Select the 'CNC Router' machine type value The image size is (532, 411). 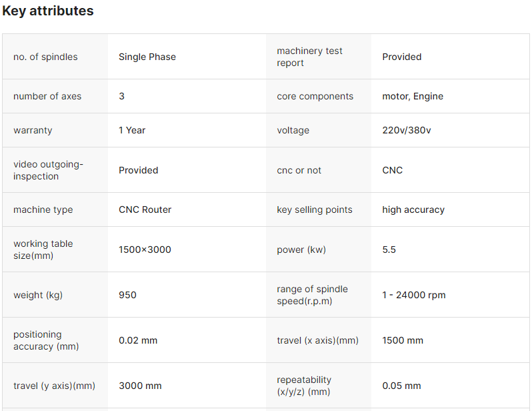coord(145,210)
